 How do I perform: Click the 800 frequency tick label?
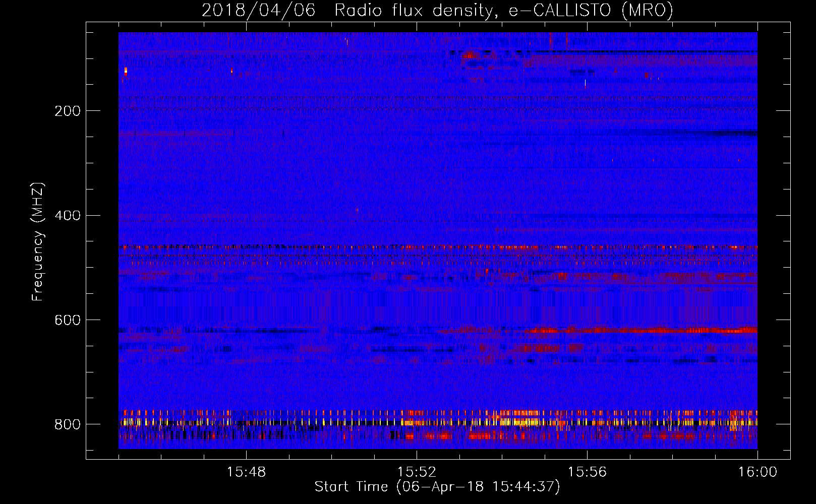click(x=67, y=424)
